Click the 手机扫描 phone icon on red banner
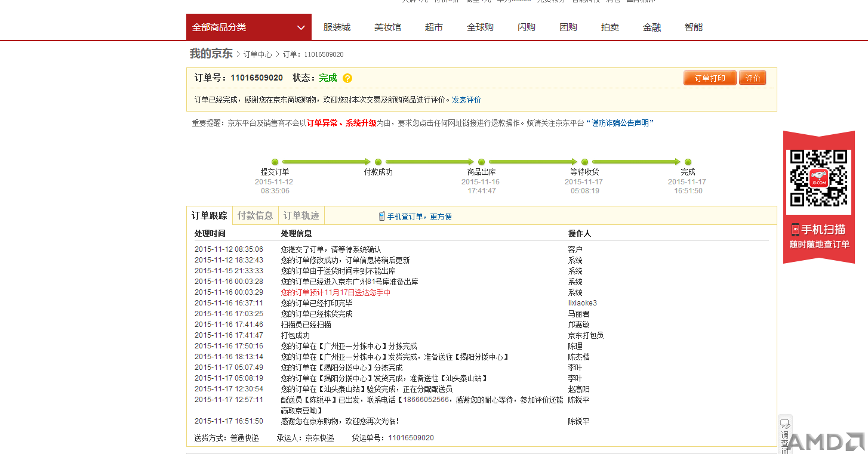This screenshot has width=868, height=454. [795, 229]
